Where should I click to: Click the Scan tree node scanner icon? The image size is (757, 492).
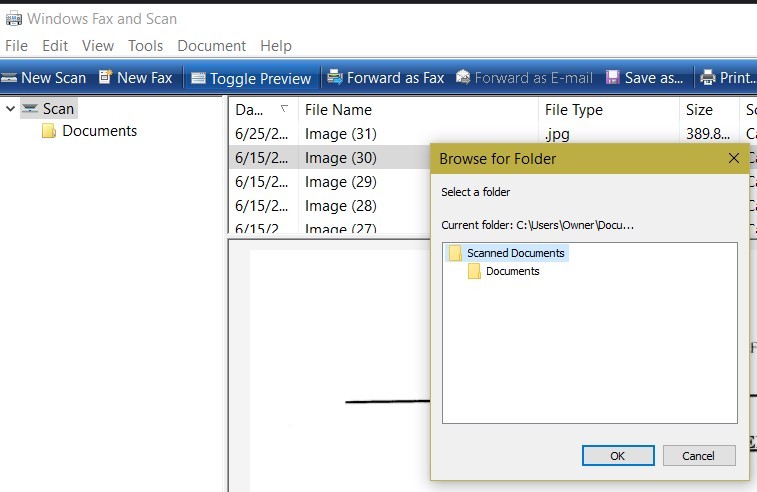click(30, 108)
